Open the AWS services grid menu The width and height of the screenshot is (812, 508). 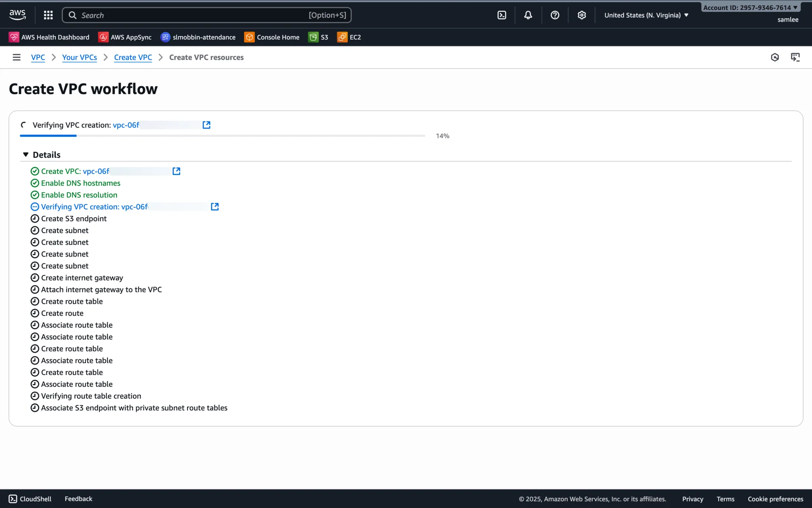[x=48, y=15]
